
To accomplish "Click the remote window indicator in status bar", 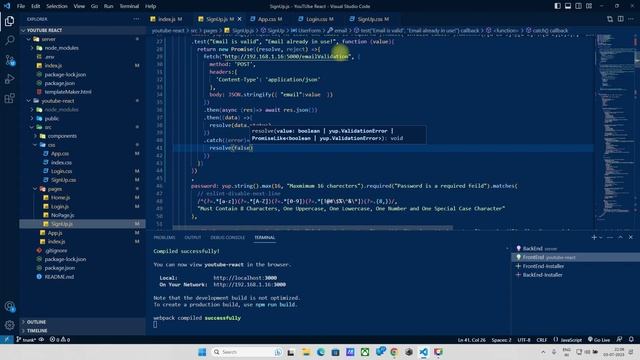I will pos(7,340).
